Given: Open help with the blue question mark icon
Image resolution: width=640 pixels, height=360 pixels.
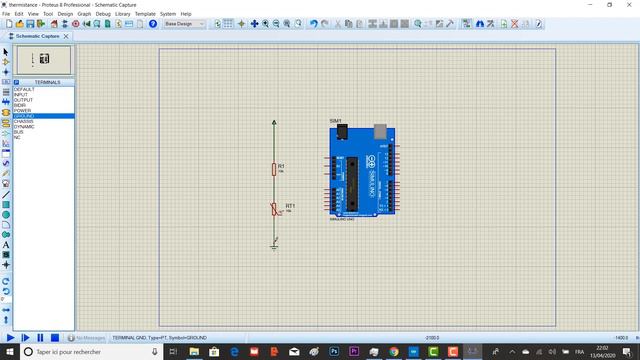Looking at the screenshot, I should tap(153, 24).
